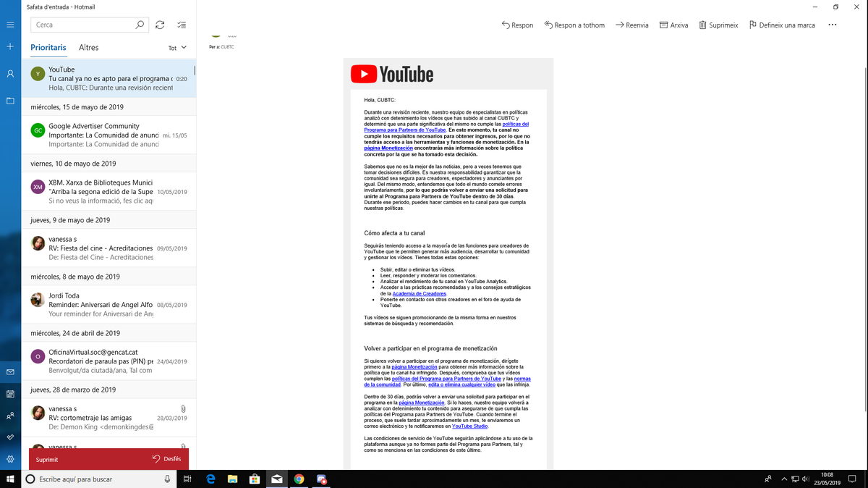Screen dimensions: 868x488
Task: Click network icon in system tray
Action: click(795, 479)
